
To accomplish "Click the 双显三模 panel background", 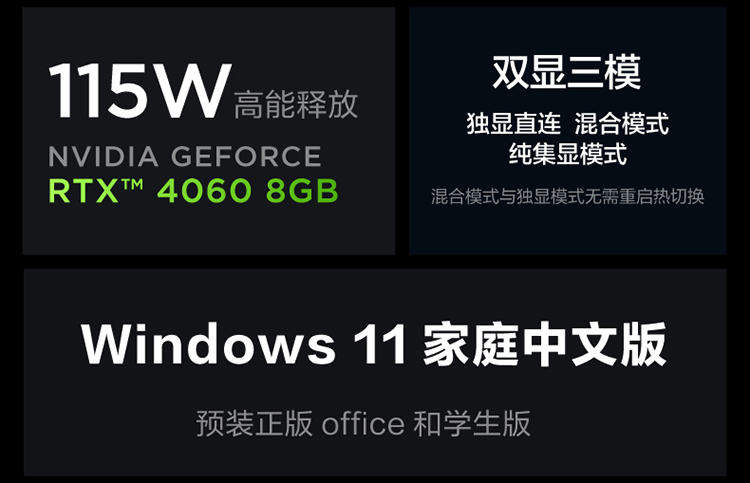I will (567, 230).
